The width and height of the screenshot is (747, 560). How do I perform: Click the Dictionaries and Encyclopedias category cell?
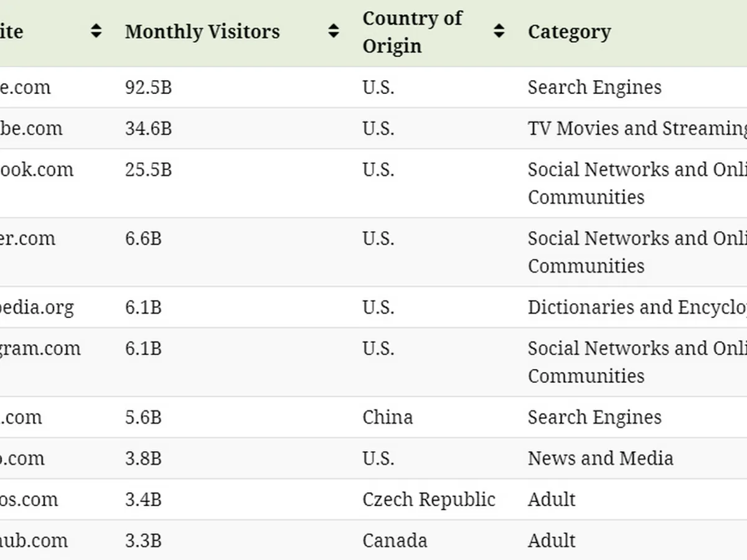click(x=636, y=307)
